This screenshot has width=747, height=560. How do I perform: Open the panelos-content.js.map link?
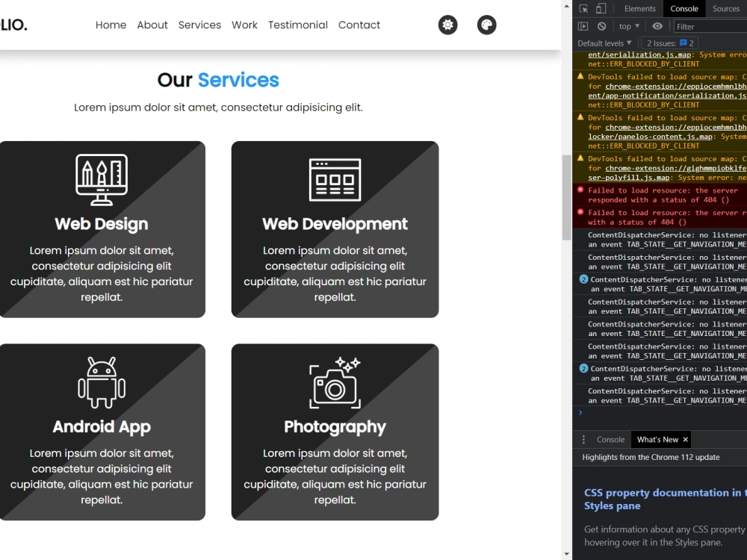point(651,137)
